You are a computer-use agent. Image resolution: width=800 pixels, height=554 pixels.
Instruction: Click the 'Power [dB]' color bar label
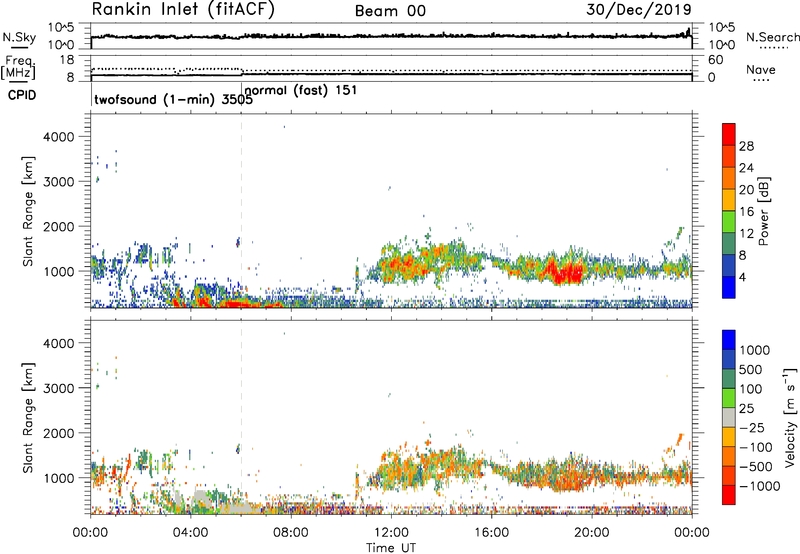[x=764, y=211]
